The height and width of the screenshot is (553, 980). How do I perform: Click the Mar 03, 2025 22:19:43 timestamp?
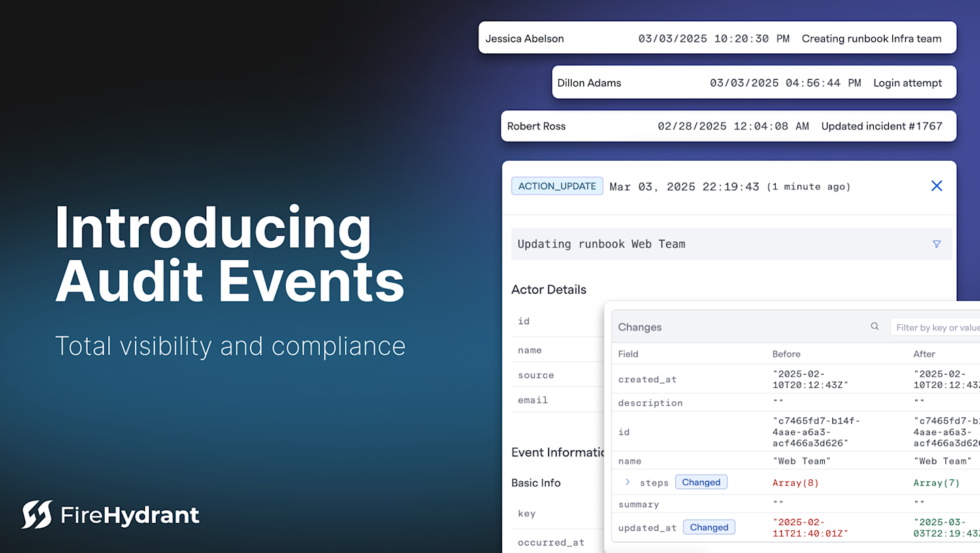684,187
